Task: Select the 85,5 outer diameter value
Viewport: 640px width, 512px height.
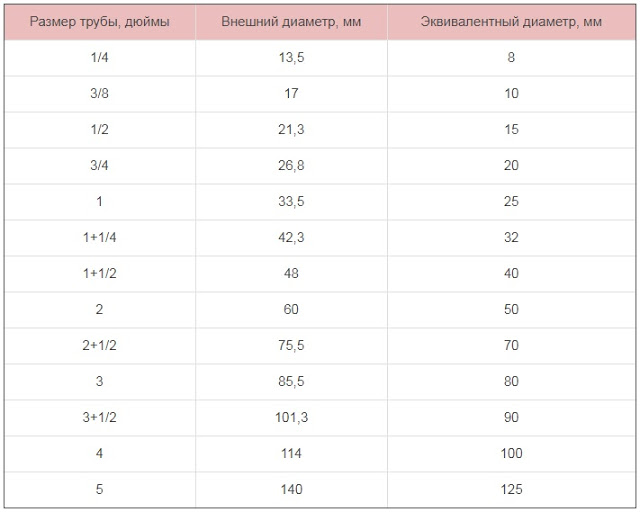Action: (x=291, y=382)
